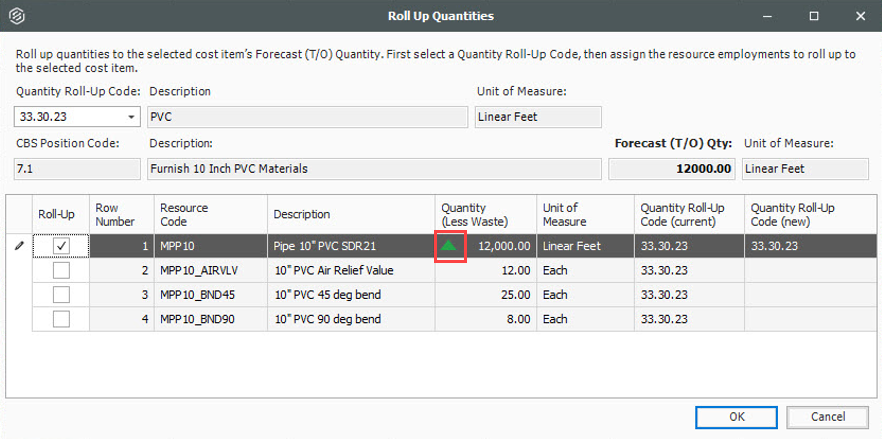The height and width of the screenshot is (439, 882).
Task: Click the OK button
Action: (736, 416)
